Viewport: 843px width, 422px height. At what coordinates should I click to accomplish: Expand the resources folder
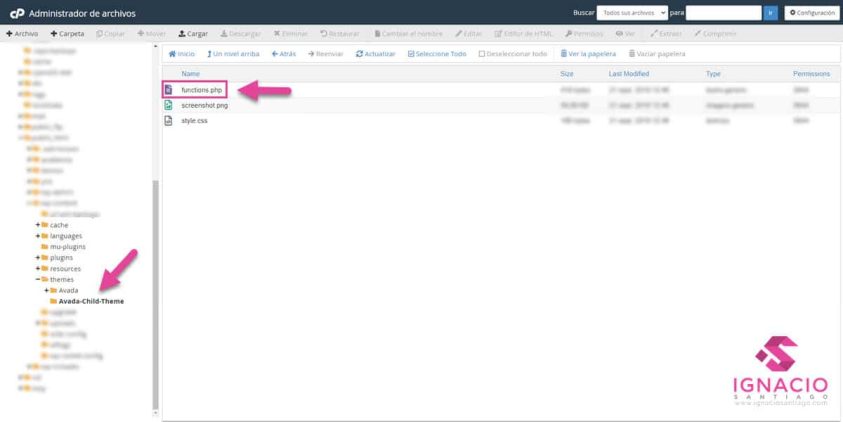[x=38, y=269]
